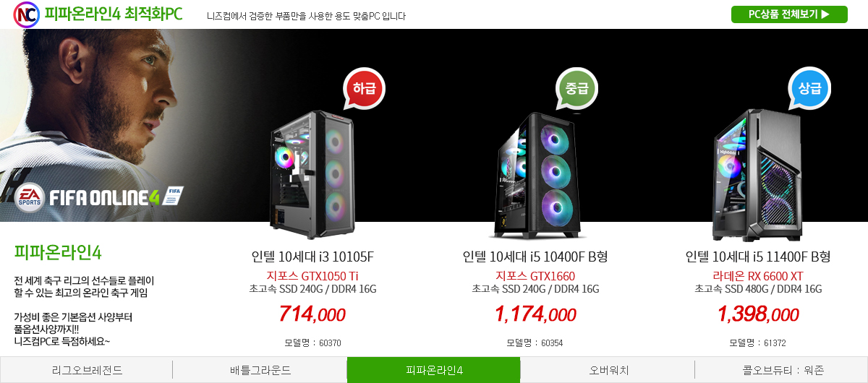The width and height of the screenshot is (868, 383).
Task: Open 인텔 10세대 i5 11400F B형 link
Action: tap(758, 257)
